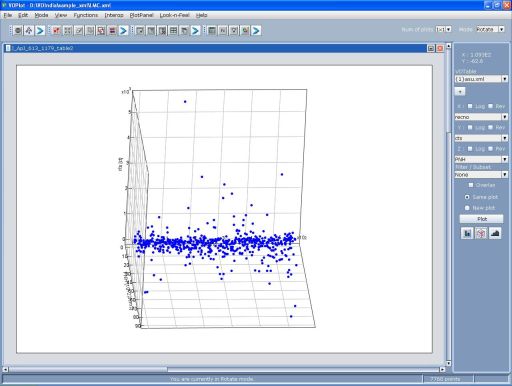512x386 pixels.
Task: Open the File menu
Action: point(8,15)
